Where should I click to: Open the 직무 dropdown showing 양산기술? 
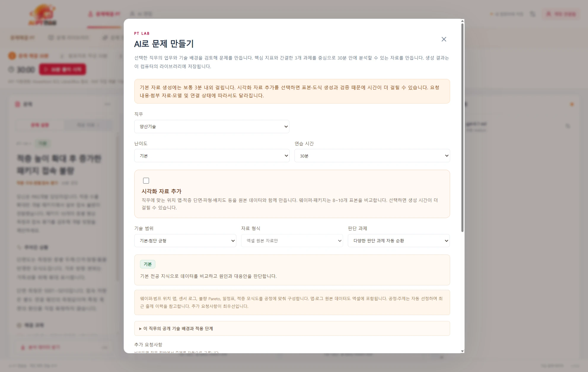(212, 126)
